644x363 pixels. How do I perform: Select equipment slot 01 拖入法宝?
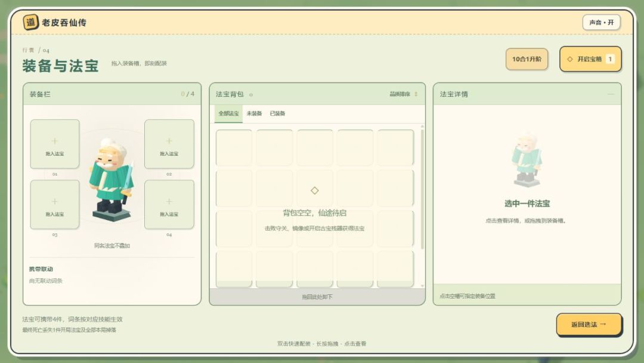click(x=55, y=144)
